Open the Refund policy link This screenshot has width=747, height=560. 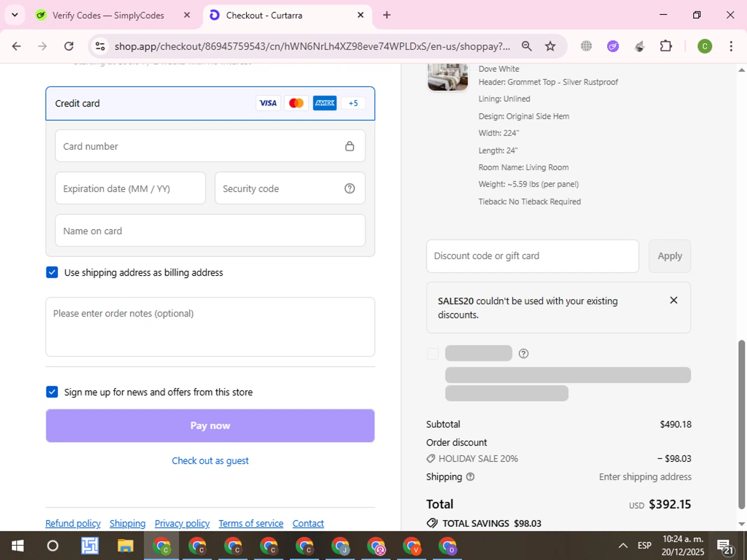[73, 524]
